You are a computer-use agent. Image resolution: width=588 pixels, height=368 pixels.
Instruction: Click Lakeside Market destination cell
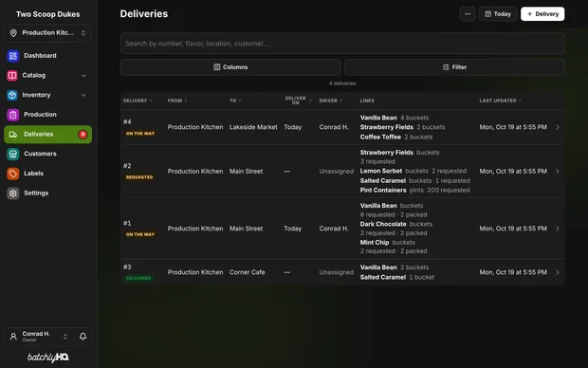click(253, 127)
